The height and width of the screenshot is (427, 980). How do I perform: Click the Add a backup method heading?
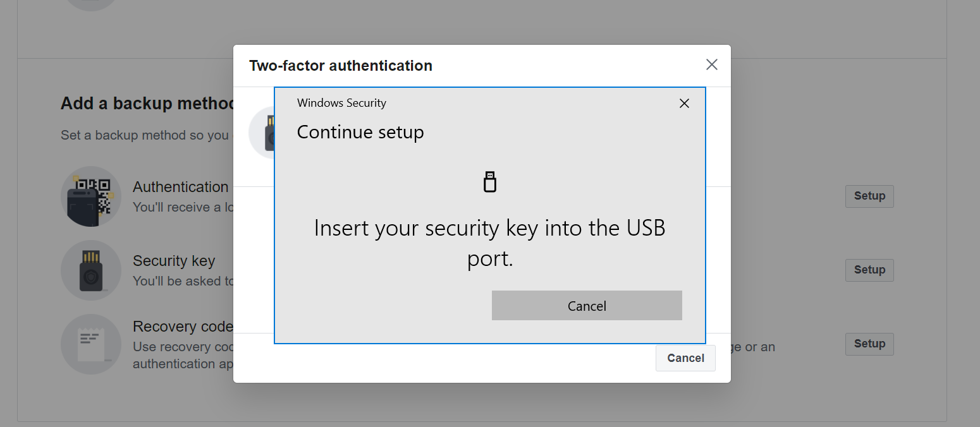click(147, 104)
